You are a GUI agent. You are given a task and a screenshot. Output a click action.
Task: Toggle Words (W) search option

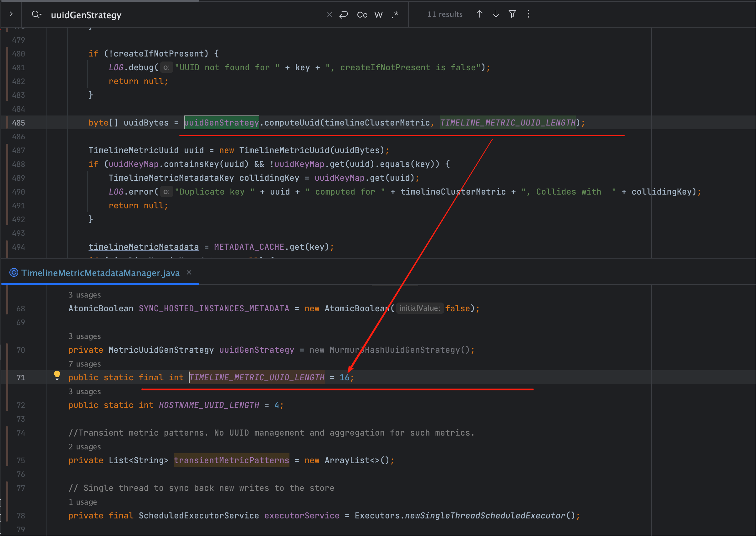click(378, 15)
